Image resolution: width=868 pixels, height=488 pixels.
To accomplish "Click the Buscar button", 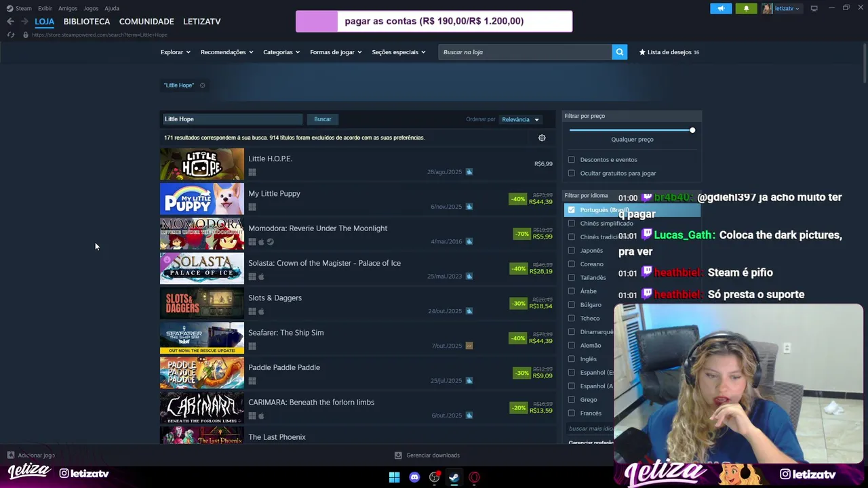I will coord(323,119).
